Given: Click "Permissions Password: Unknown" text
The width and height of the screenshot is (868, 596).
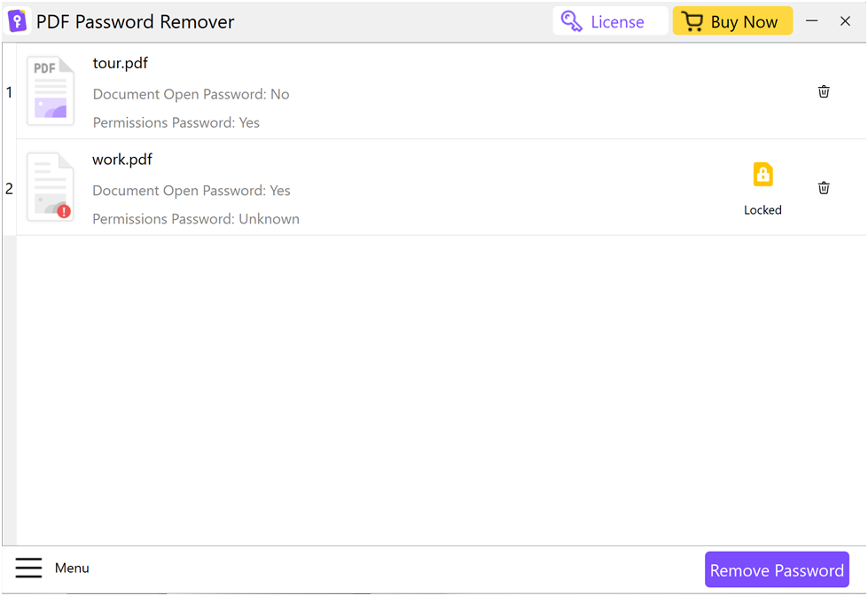Looking at the screenshot, I should pos(196,219).
